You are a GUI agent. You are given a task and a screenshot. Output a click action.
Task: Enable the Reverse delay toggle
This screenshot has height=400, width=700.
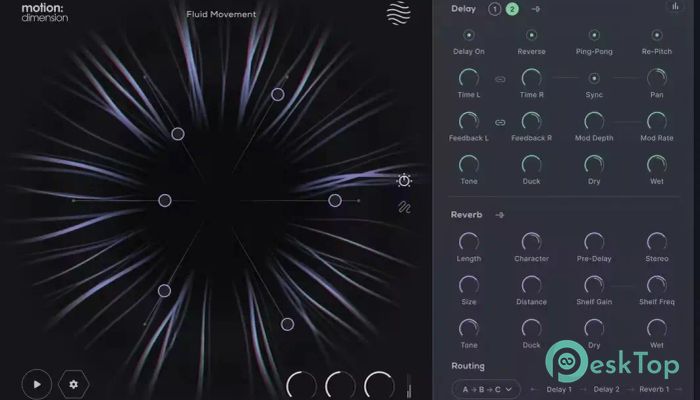(x=531, y=35)
